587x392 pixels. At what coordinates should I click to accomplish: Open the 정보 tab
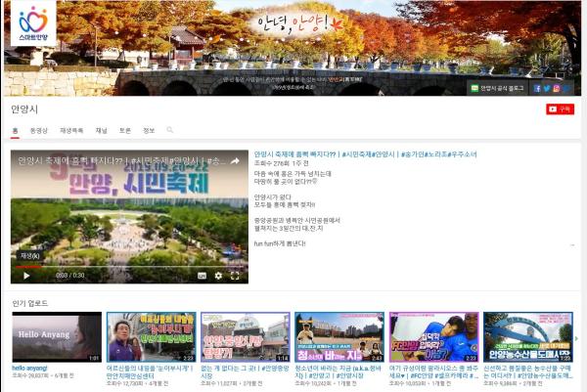click(149, 129)
